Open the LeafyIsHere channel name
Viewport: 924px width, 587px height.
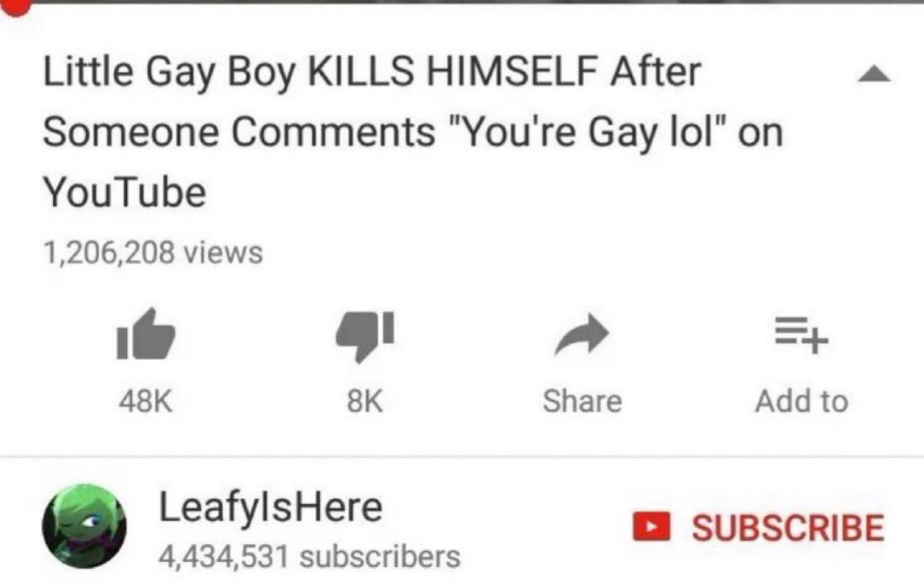pyautogui.click(x=271, y=508)
